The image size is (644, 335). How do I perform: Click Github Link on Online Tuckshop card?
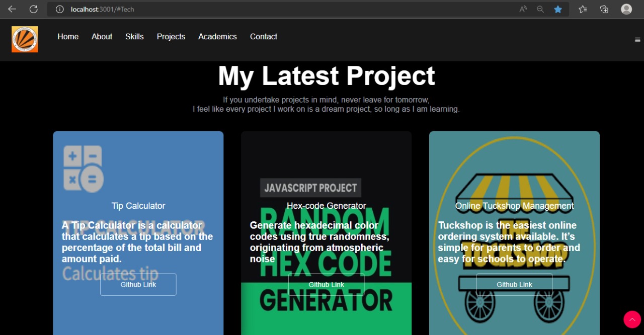pyautogui.click(x=514, y=285)
